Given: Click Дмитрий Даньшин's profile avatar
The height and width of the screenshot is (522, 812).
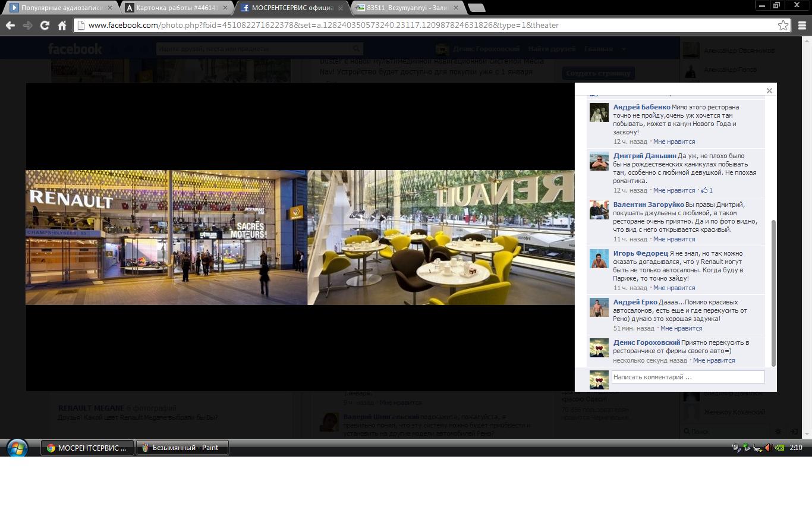Looking at the screenshot, I should [x=599, y=161].
